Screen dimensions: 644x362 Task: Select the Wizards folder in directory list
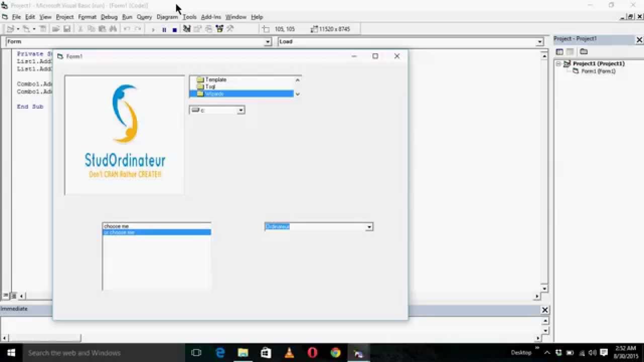(x=242, y=94)
